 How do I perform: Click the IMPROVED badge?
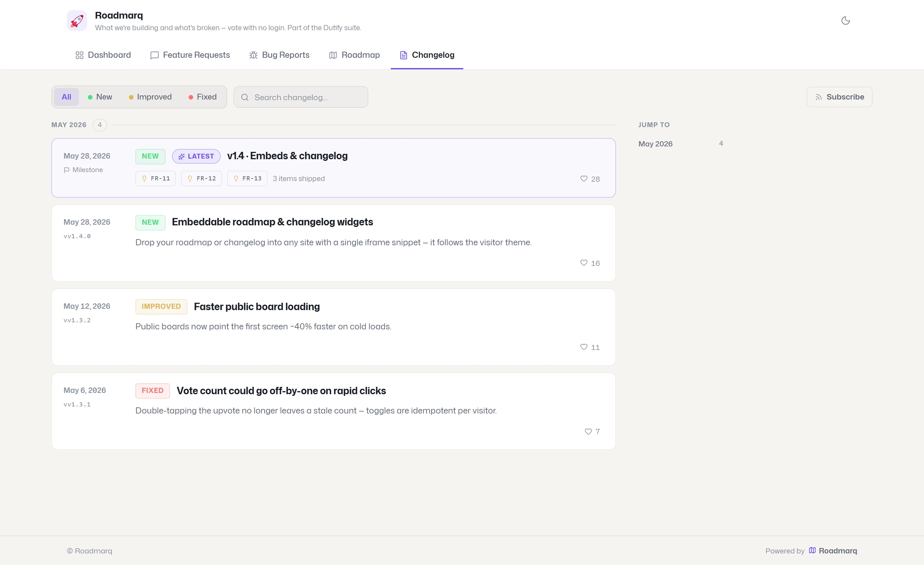[x=161, y=307]
